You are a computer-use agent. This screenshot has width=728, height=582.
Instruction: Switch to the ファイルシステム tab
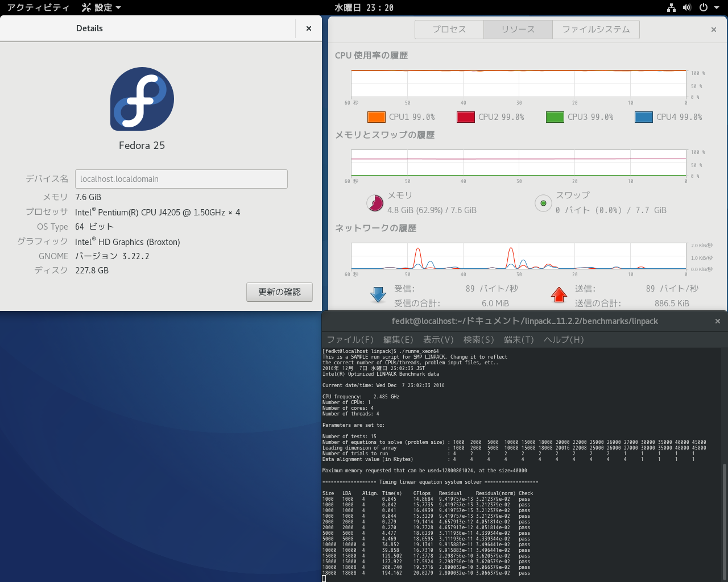click(x=595, y=30)
